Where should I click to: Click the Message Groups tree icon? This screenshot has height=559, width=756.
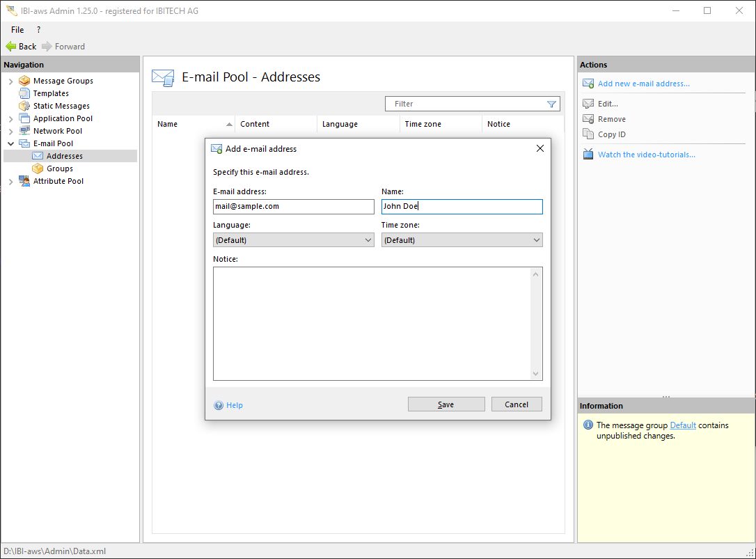pyautogui.click(x=24, y=81)
